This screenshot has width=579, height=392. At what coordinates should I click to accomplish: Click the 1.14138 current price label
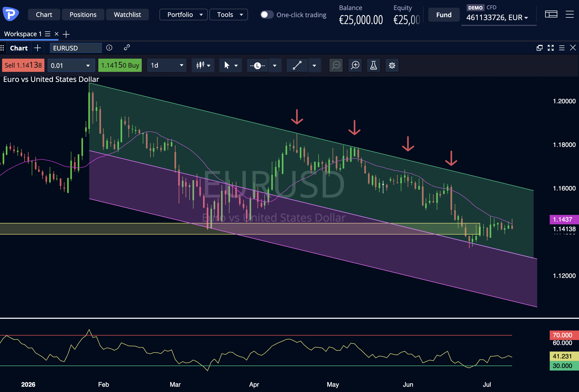click(564, 229)
